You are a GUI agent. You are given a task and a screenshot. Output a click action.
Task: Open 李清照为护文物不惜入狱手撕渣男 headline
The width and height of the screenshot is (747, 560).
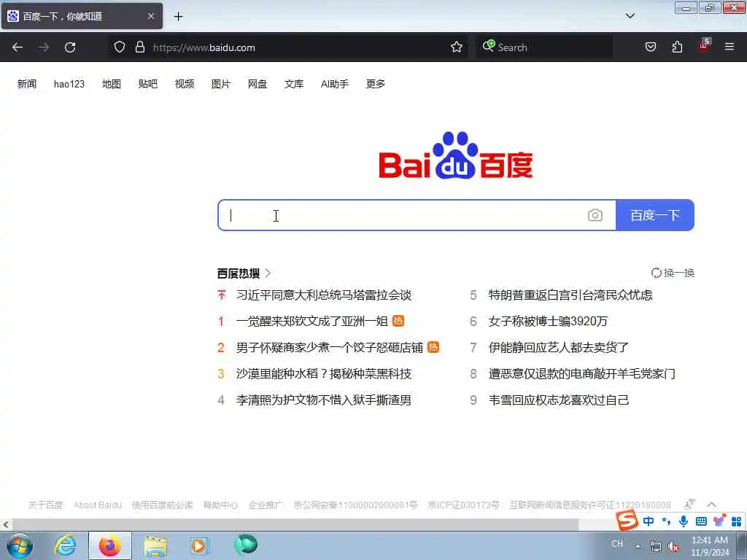(323, 400)
